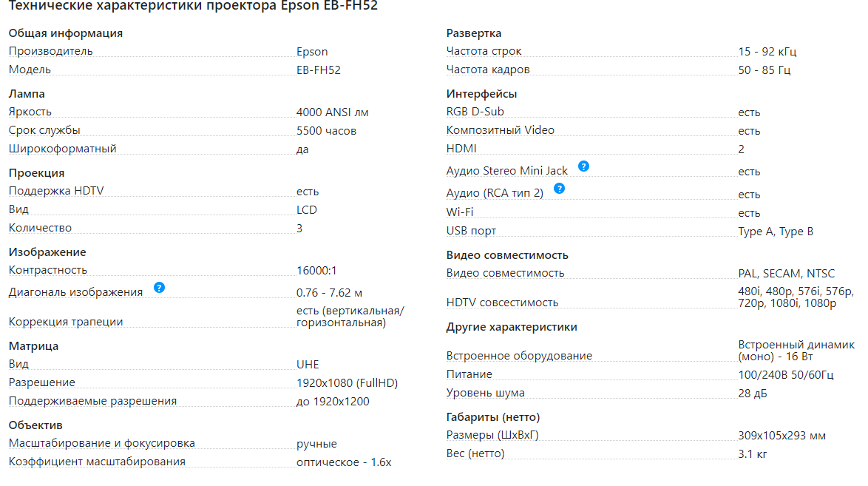Click the Размеры value 309x105x293 мм
The image size is (868, 486).
pyautogui.click(x=781, y=436)
